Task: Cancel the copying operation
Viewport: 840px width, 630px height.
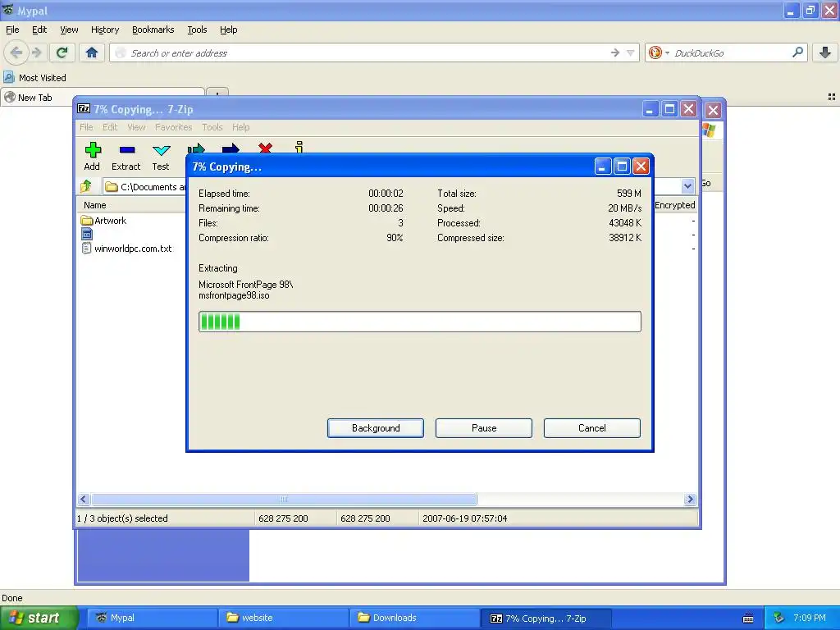Action: [592, 428]
